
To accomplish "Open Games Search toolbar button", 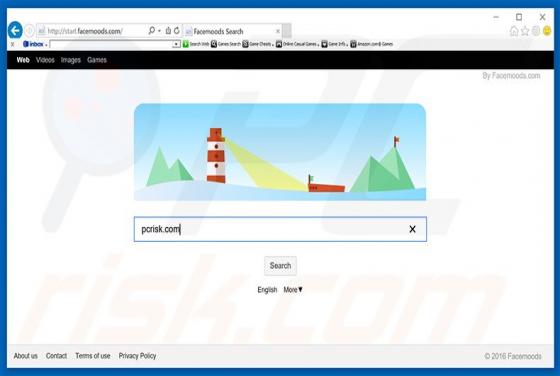I will point(226,44).
